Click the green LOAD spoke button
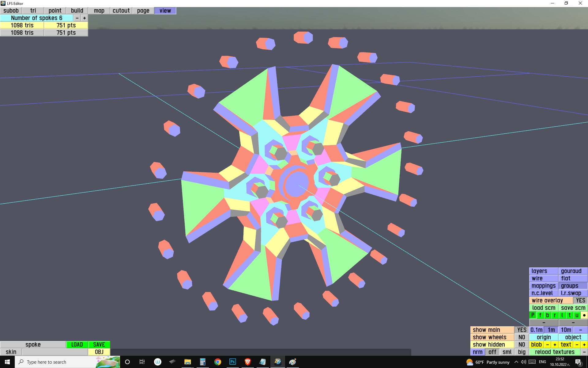Viewport: 588px width, 368px height. [77, 345]
